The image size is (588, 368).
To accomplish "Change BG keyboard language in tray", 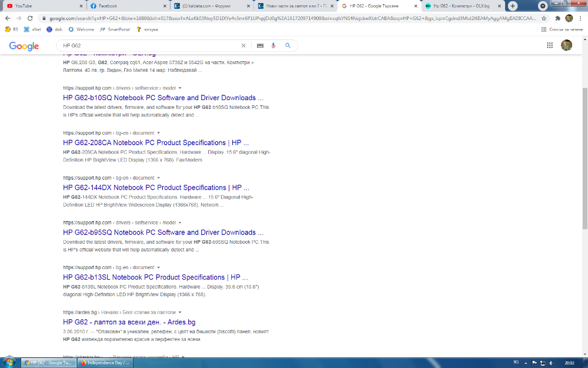I will (x=516, y=362).
